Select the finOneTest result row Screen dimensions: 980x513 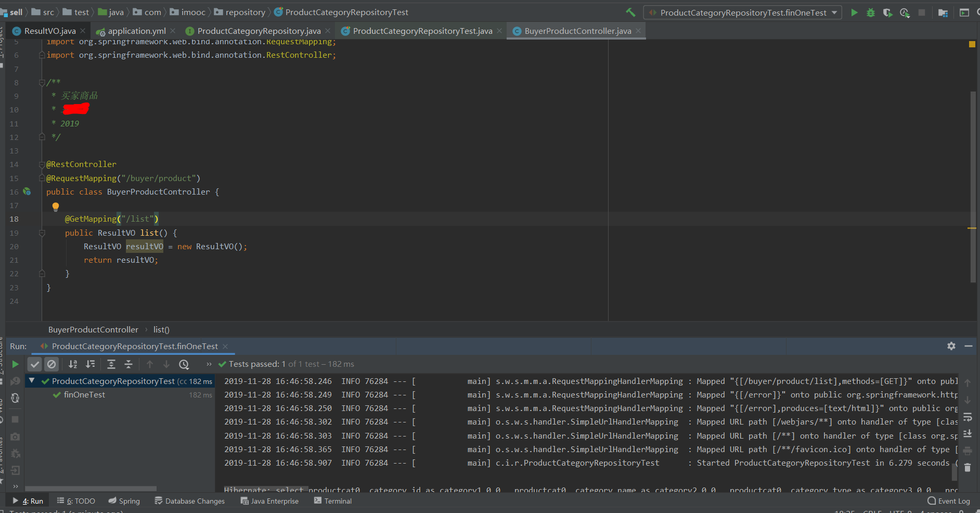pos(120,395)
